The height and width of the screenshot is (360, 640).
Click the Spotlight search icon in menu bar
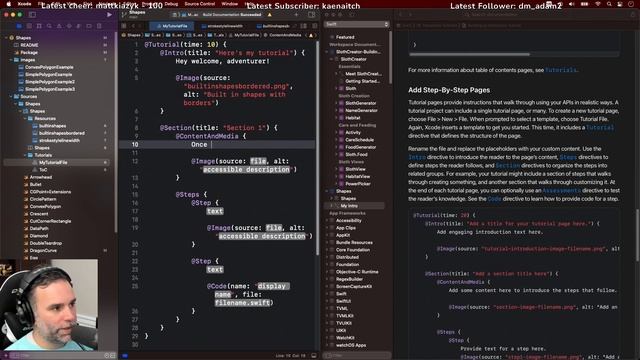609,4
